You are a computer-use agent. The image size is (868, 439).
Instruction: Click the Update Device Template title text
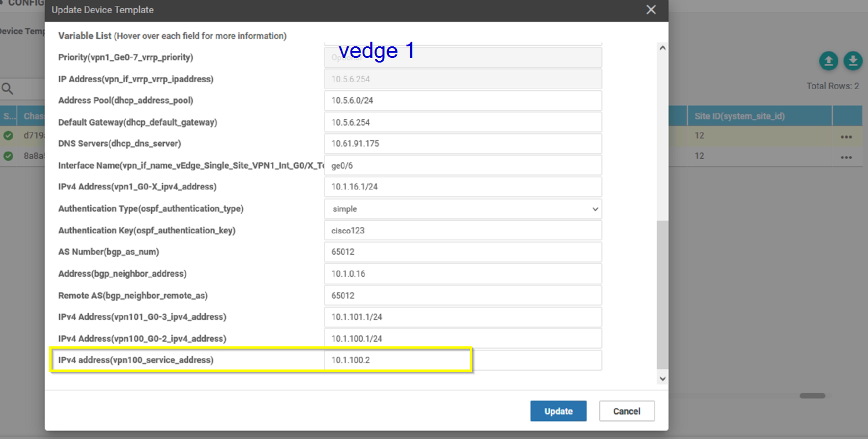point(103,10)
